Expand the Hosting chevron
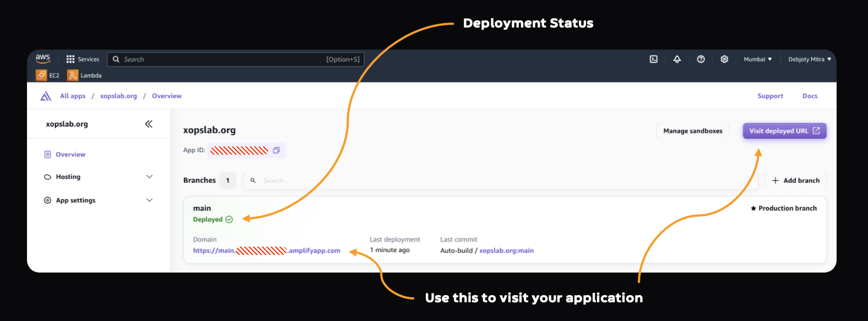 tap(149, 177)
